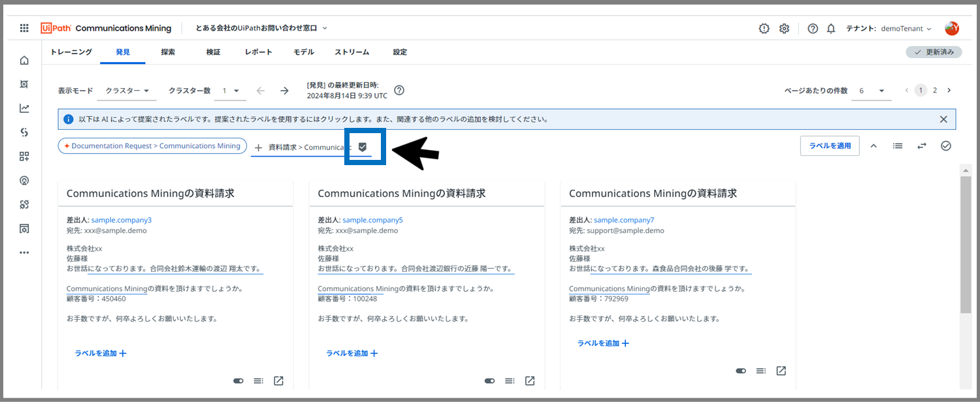Image resolution: width=980 pixels, height=402 pixels.
Task: Open sample.company7 message in a new window
Action: click(x=781, y=371)
